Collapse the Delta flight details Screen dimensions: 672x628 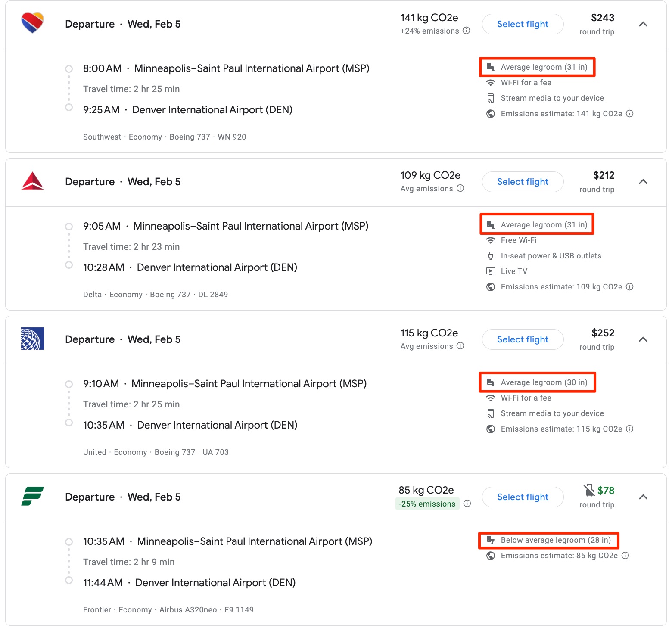tap(643, 182)
